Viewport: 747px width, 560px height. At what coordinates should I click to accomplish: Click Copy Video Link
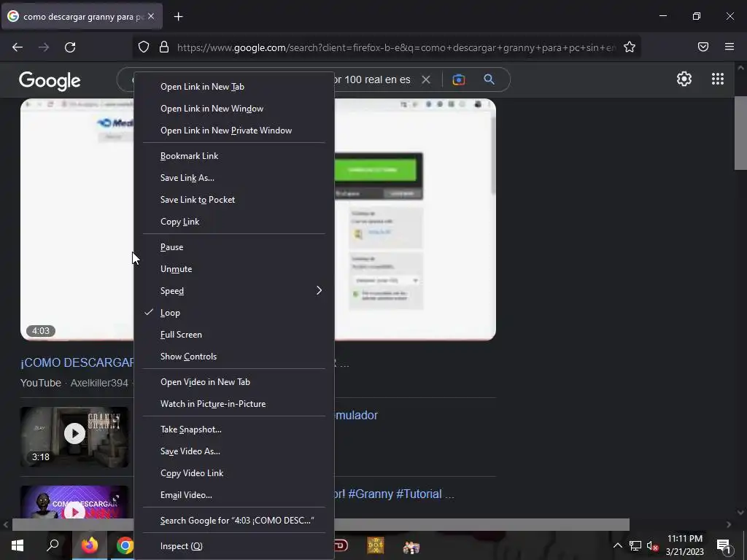[x=234, y=473]
